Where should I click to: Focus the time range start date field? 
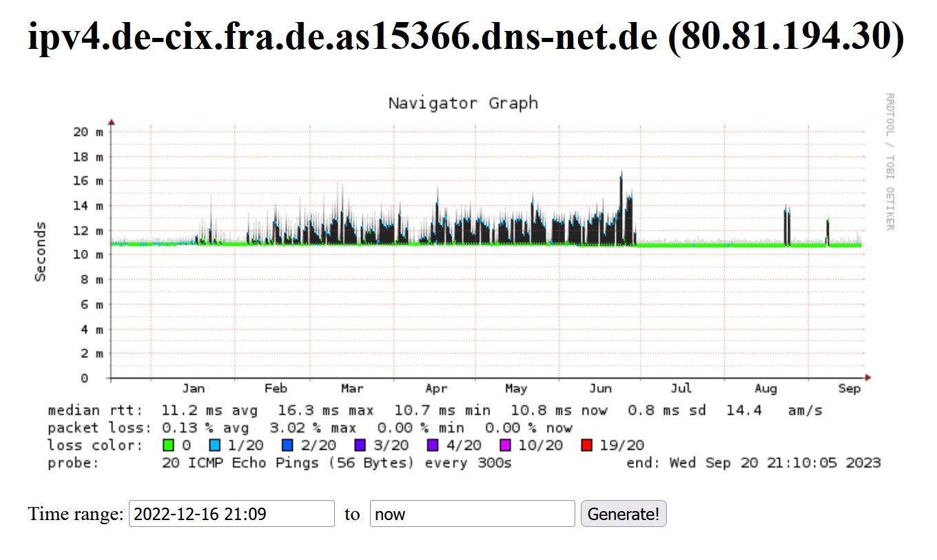231,514
